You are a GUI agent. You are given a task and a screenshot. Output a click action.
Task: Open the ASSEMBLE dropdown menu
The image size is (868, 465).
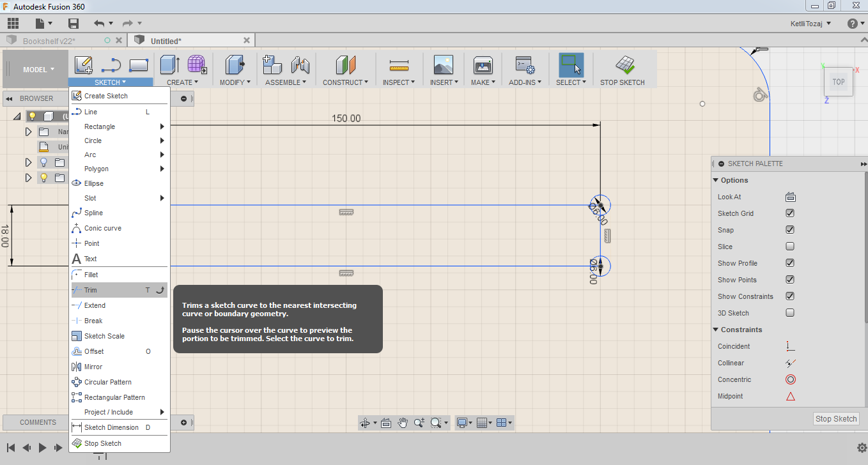286,82
